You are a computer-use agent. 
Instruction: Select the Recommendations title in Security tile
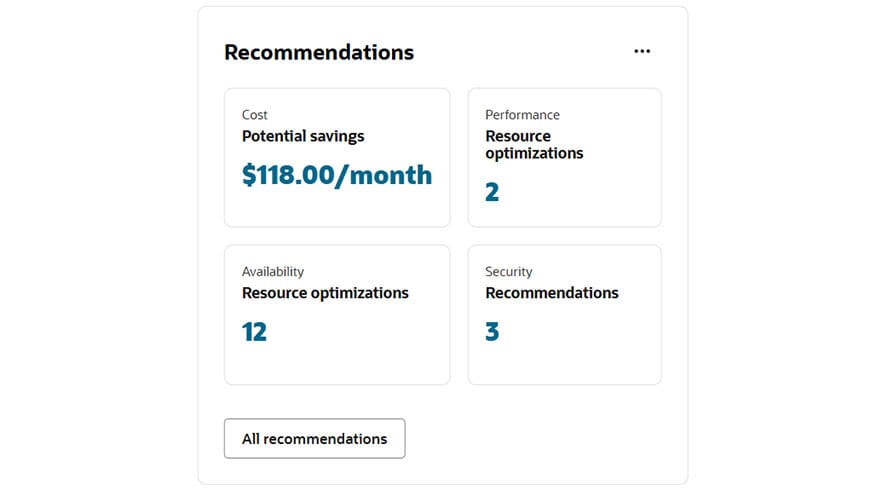pos(552,293)
